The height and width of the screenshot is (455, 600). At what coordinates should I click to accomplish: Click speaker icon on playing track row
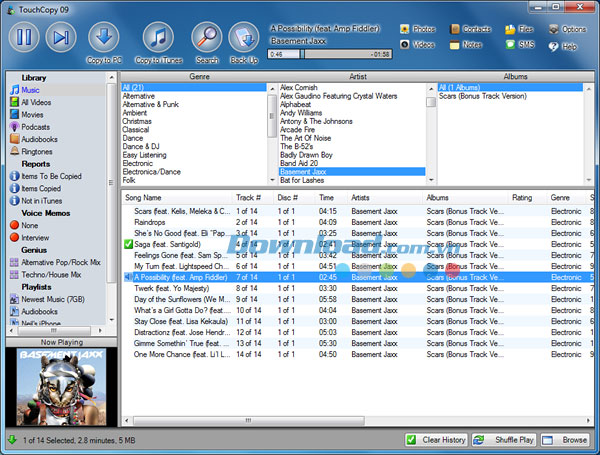click(x=128, y=277)
